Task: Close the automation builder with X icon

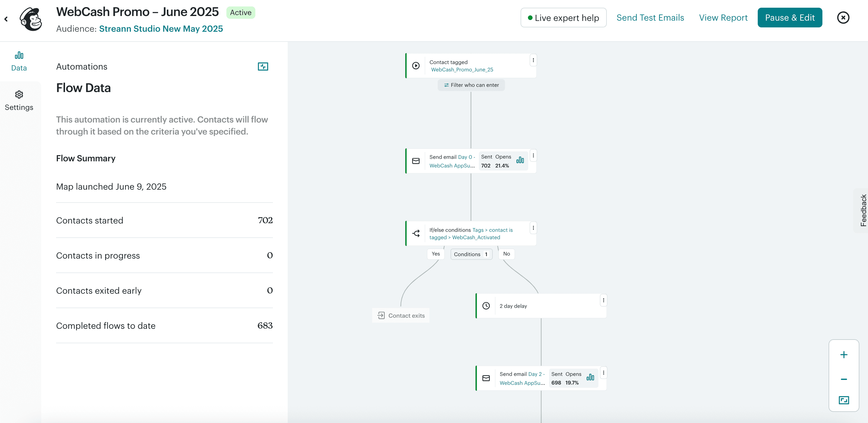Action: click(x=843, y=18)
